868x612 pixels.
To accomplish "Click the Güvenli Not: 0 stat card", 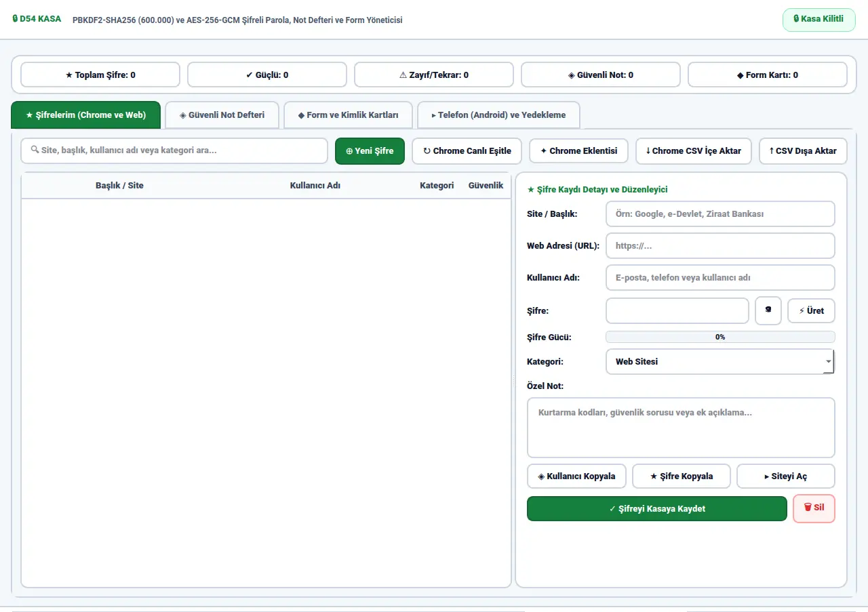I will pos(601,75).
